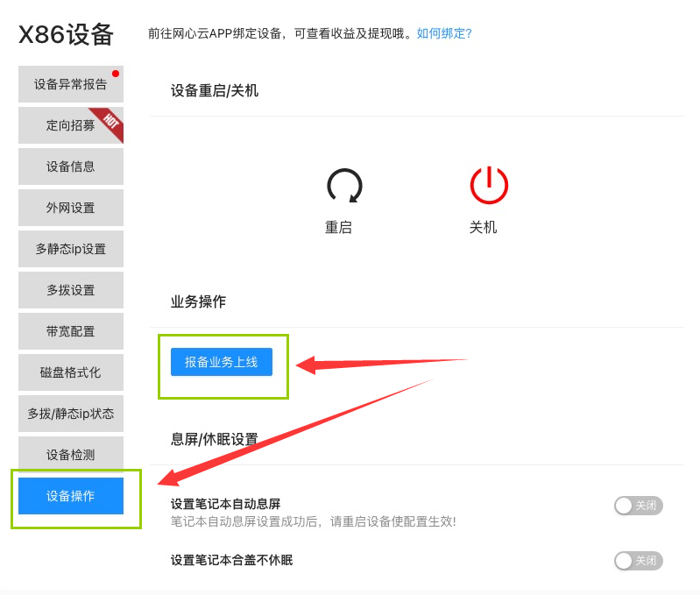Click the 关机 text label
The image size is (700, 595).
pos(483,227)
